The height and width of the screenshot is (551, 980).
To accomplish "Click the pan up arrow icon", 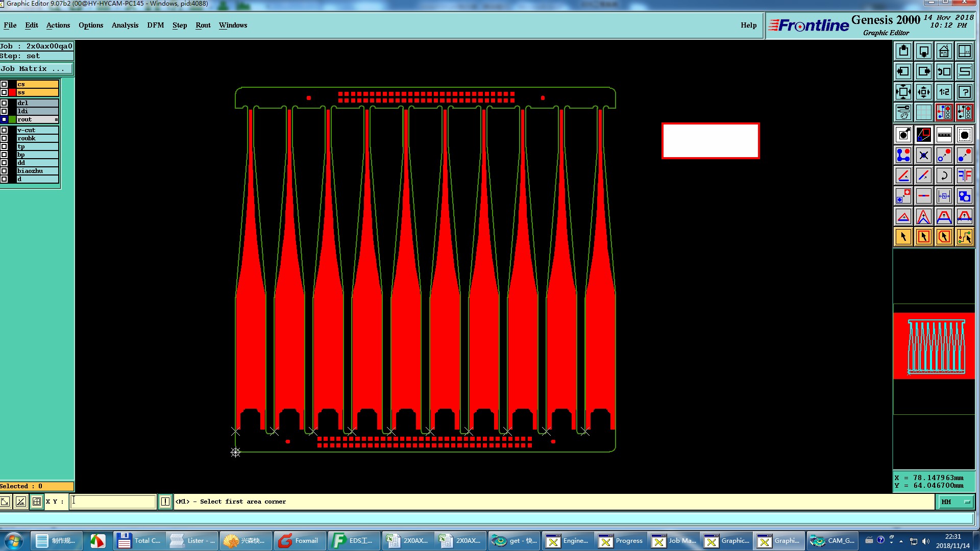I will (903, 51).
